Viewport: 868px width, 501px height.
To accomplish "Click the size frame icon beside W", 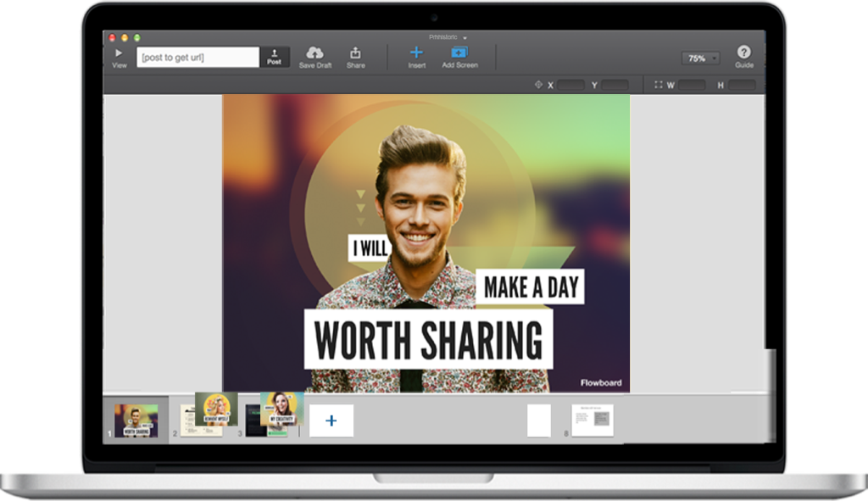I will coord(658,85).
